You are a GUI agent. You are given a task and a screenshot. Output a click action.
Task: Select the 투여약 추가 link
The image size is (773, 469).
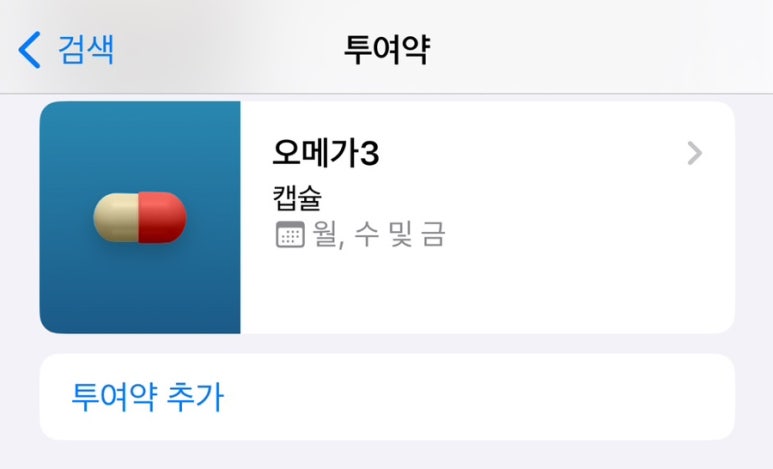[x=148, y=397]
